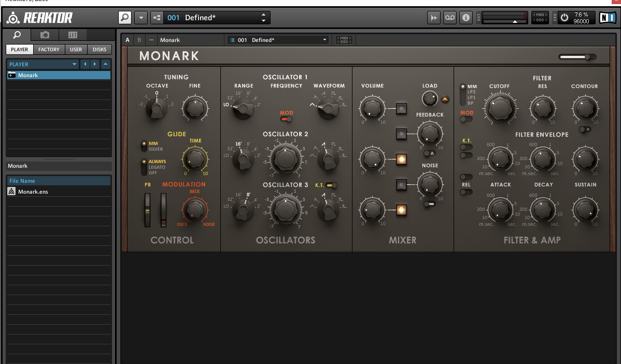Select snapshot bank A button

tap(128, 40)
